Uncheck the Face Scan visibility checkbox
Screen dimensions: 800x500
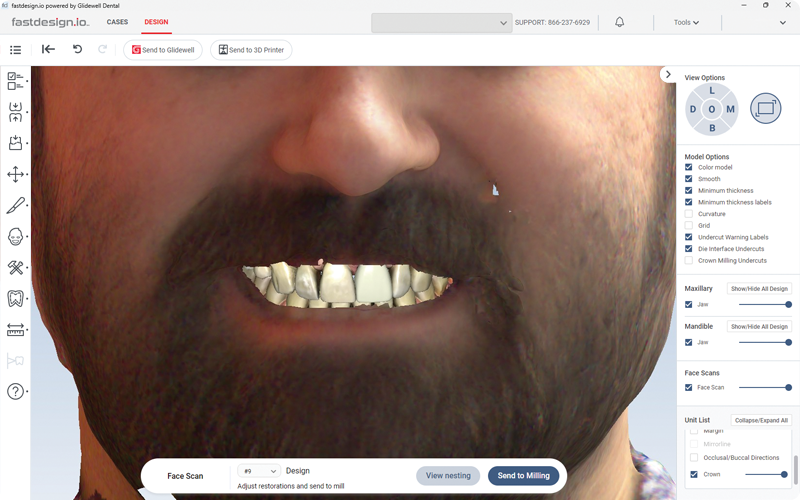point(689,387)
